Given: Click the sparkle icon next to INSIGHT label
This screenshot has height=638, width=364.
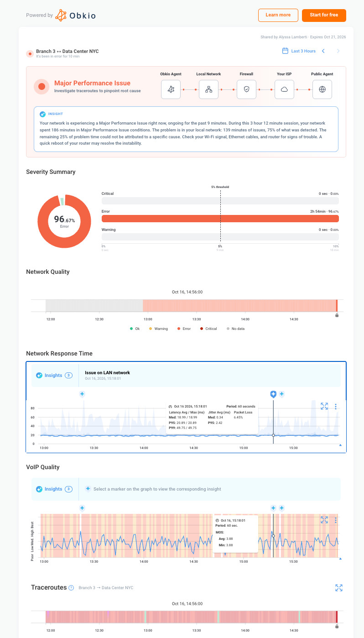Looking at the screenshot, I should 43,114.
